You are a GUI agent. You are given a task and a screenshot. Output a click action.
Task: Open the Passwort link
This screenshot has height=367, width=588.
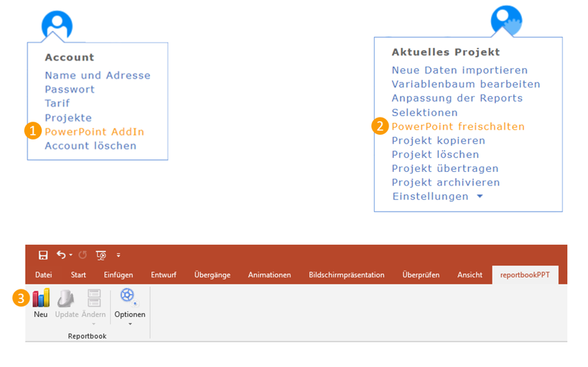[69, 89]
